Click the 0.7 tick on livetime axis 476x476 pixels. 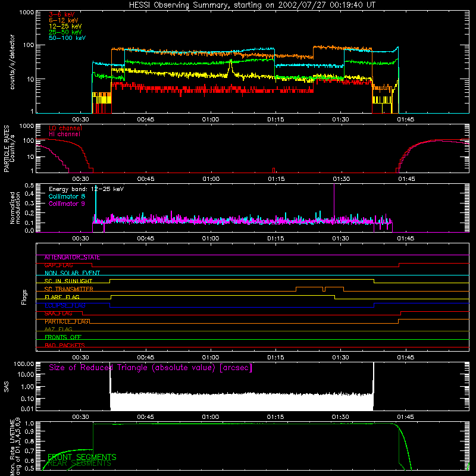tap(30, 451)
